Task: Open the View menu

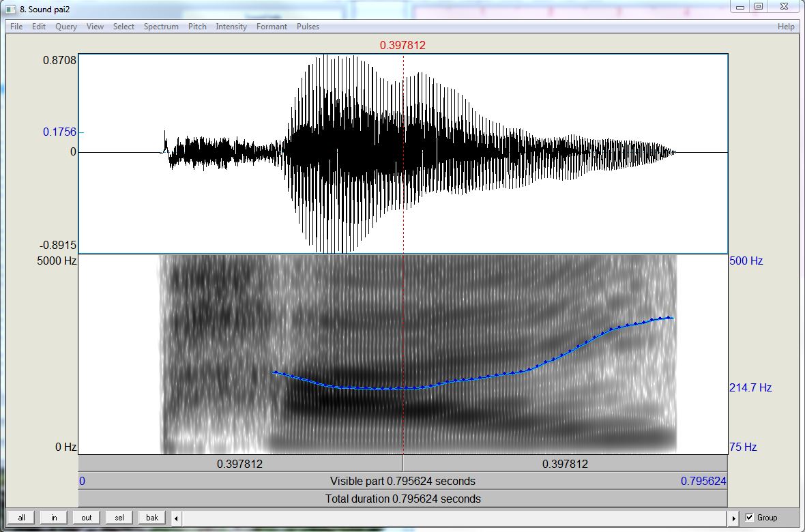Action: [95, 27]
